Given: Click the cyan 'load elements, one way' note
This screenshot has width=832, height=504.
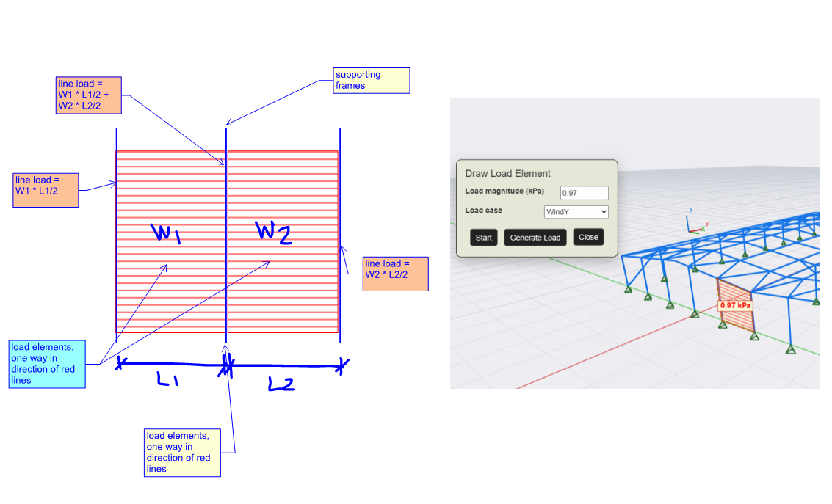Looking at the screenshot, I should (x=47, y=364).
